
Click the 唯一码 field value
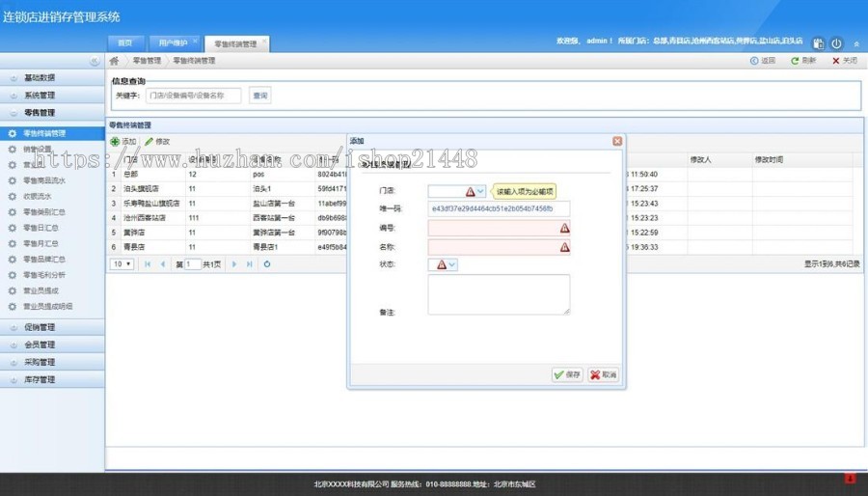(x=499, y=208)
